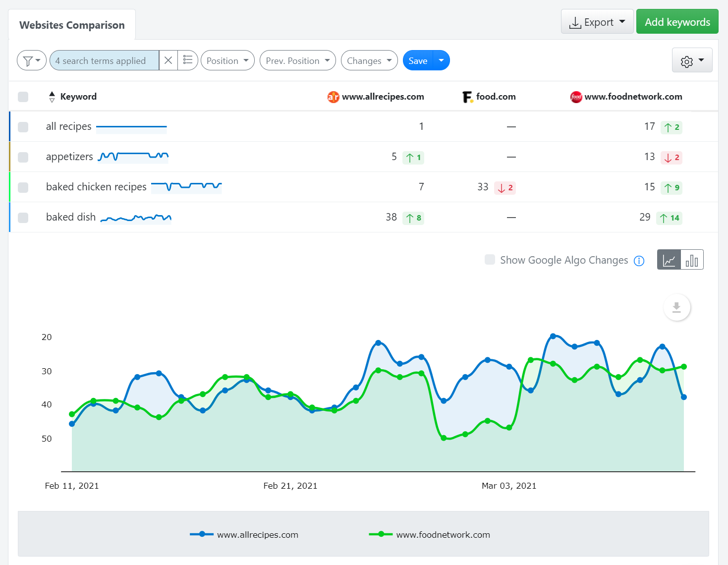Toggle the select-all keywords checkbox
This screenshot has width=728, height=565.
pos(23,97)
